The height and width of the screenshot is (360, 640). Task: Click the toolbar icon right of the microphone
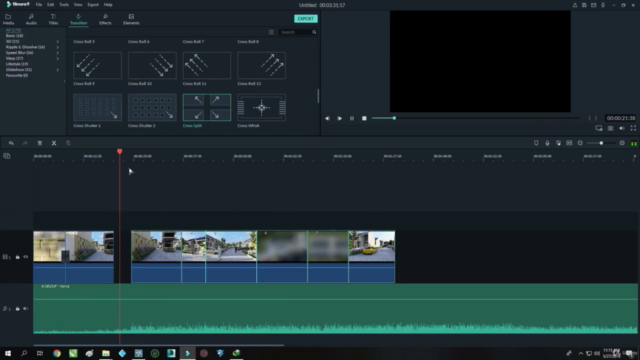click(558, 143)
